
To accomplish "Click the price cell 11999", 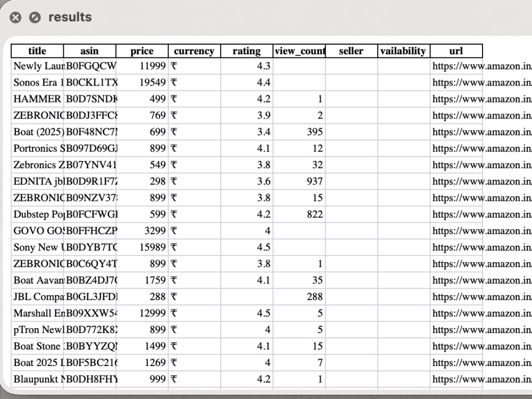I will (142, 66).
